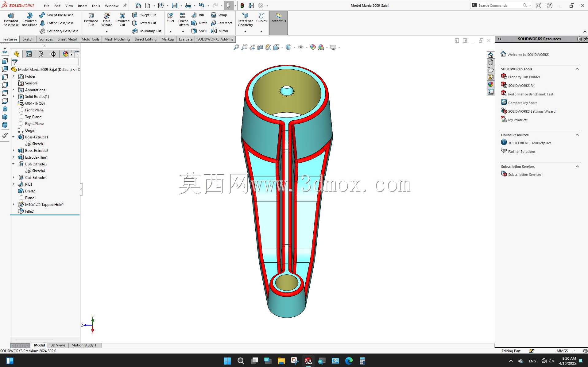Click the Wrap tool

[x=219, y=15]
